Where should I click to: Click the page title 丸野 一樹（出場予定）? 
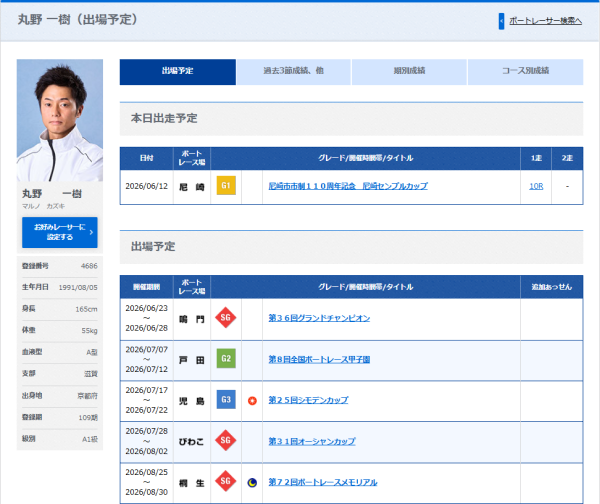(x=78, y=20)
